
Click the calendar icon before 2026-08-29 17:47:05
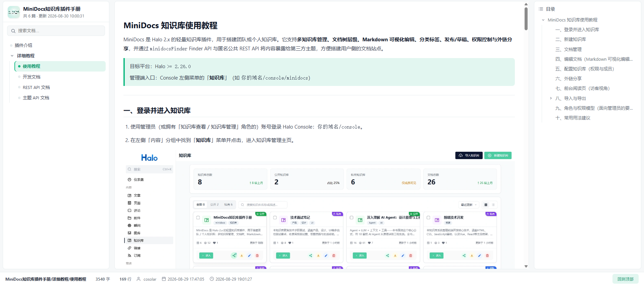coord(164,279)
